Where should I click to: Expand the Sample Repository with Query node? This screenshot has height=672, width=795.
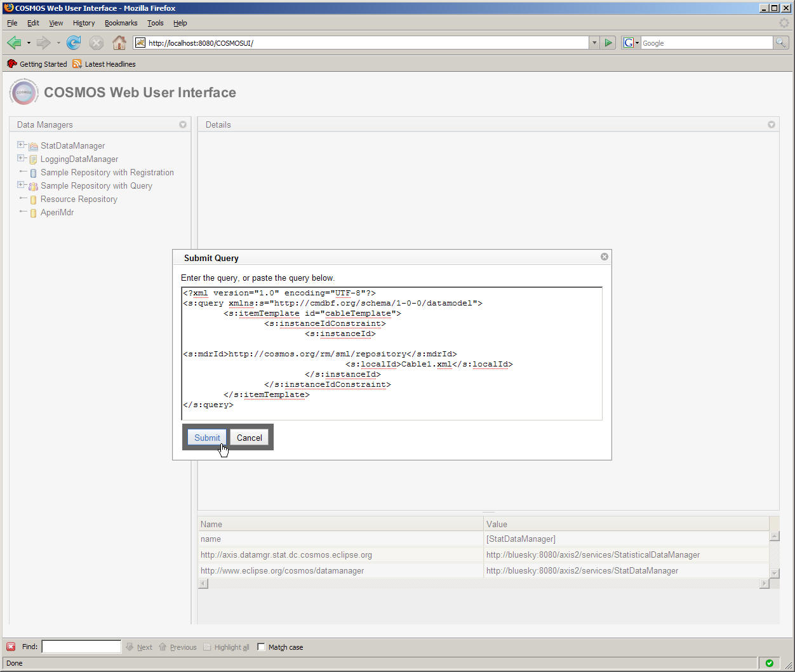pyautogui.click(x=20, y=185)
